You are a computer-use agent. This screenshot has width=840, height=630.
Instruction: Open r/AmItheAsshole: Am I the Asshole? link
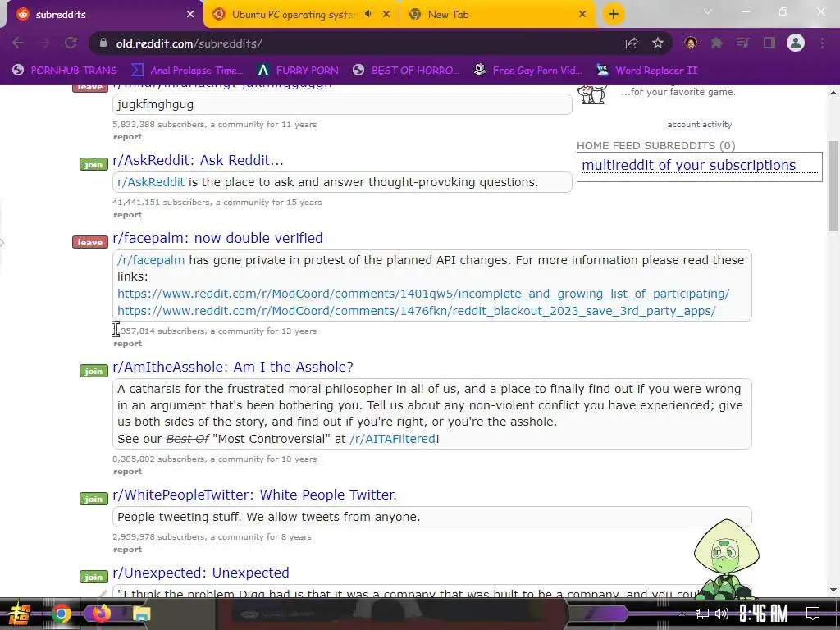click(x=232, y=367)
